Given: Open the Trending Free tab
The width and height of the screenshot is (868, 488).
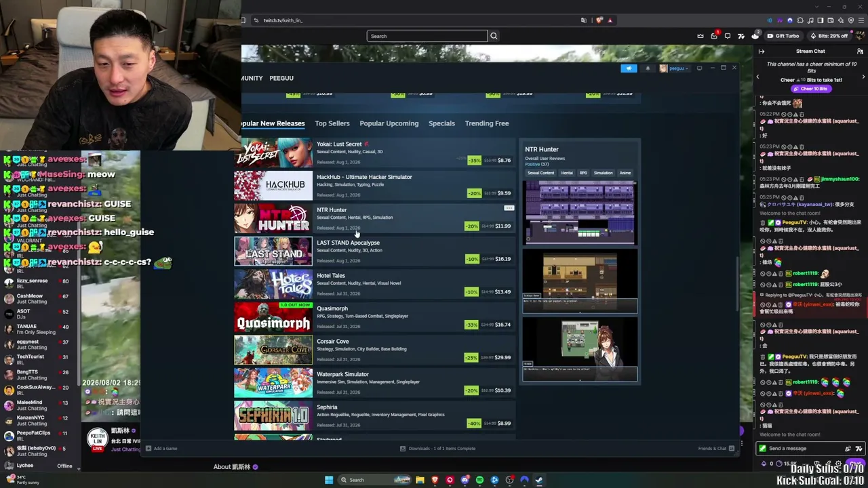Looking at the screenshot, I should (487, 123).
